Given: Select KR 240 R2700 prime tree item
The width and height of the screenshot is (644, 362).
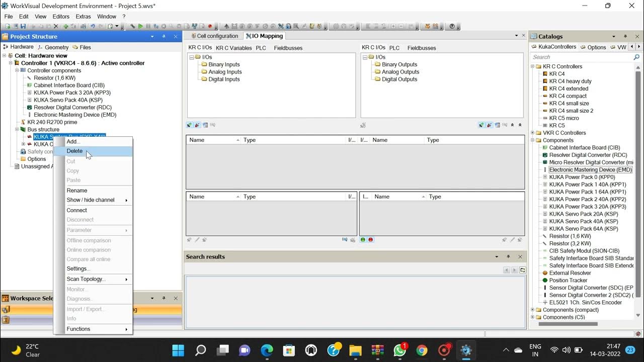Looking at the screenshot, I should pos(52,122).
